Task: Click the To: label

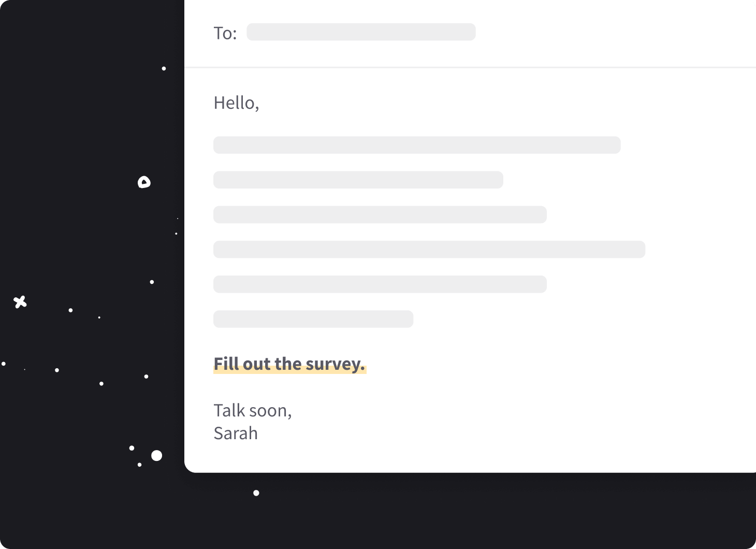Action: pos(225,33)
